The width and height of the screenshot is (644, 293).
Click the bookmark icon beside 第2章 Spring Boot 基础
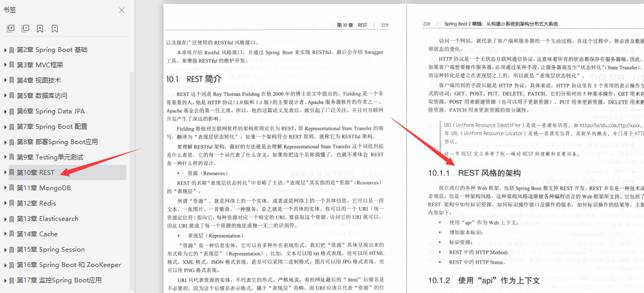click(12, 50)
